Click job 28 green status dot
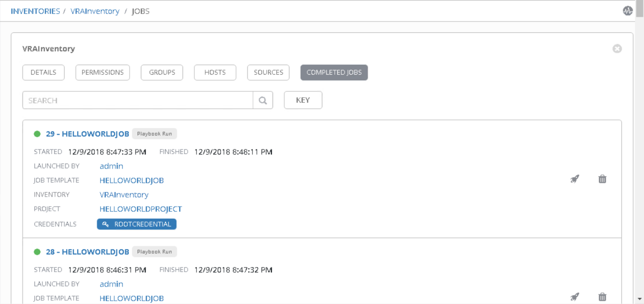 click(x=37, y=252)
